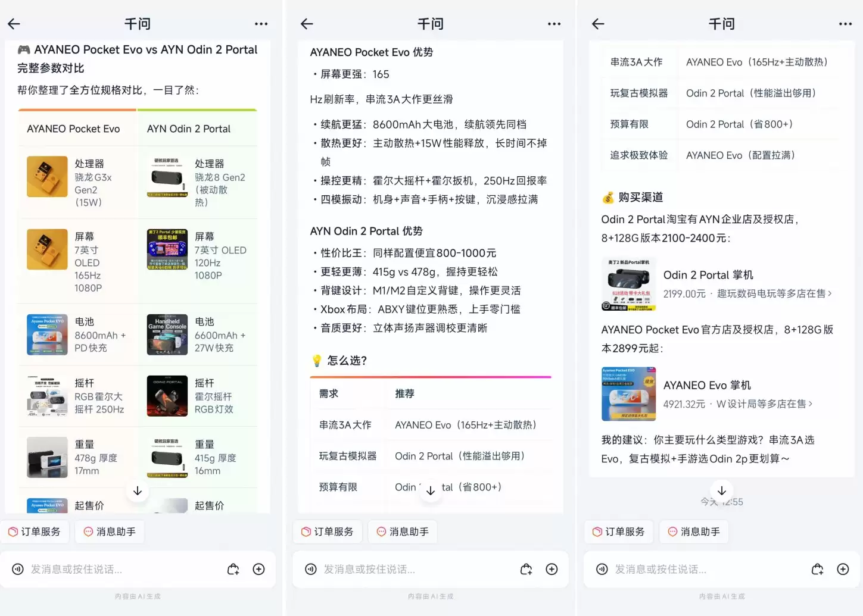Screen dimensions: 863x616
Task: Open the middle screen's more options menu
Action: pos(554,24)
